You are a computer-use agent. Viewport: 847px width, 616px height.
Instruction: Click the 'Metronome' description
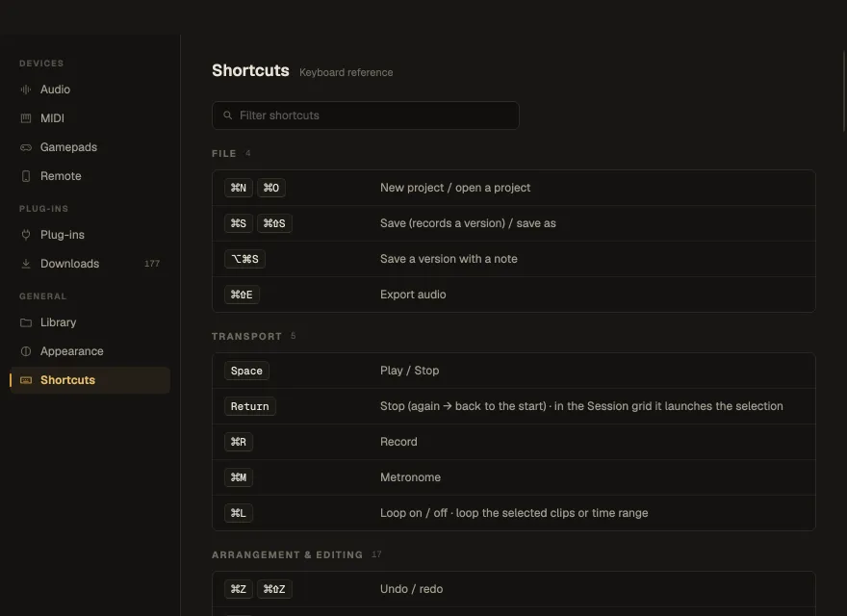[410, 477]
